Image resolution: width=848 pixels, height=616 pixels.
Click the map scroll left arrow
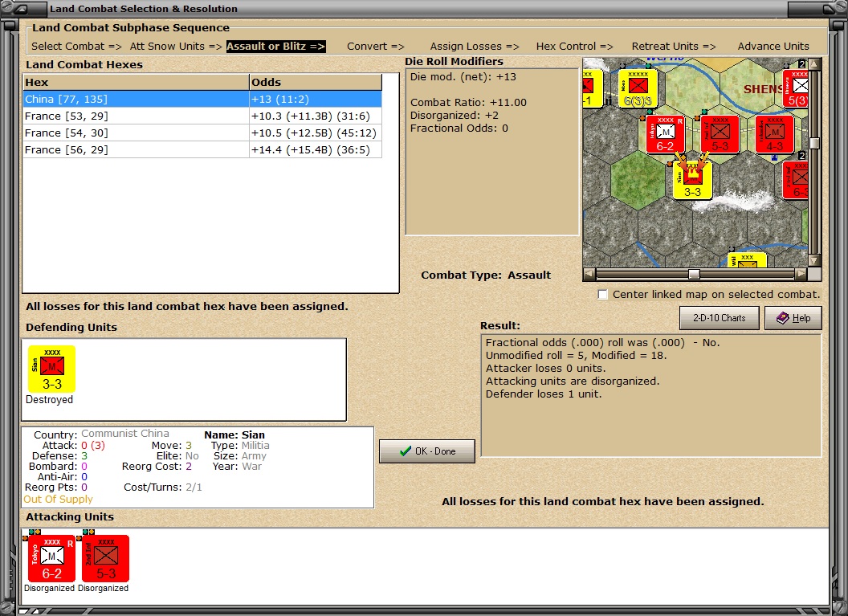[589, 274]
